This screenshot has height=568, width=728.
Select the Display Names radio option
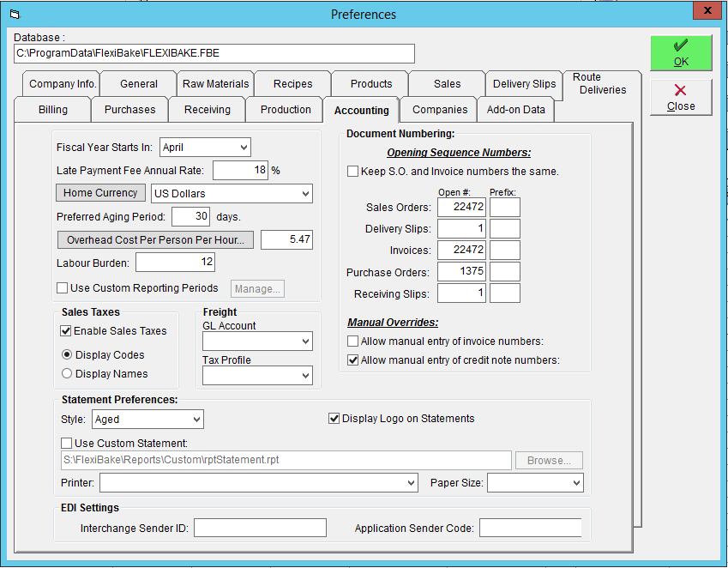[x=67, y=373]
